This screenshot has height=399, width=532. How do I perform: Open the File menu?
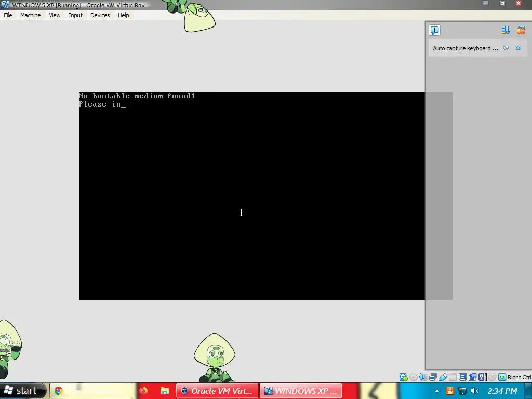coord(8,15)
